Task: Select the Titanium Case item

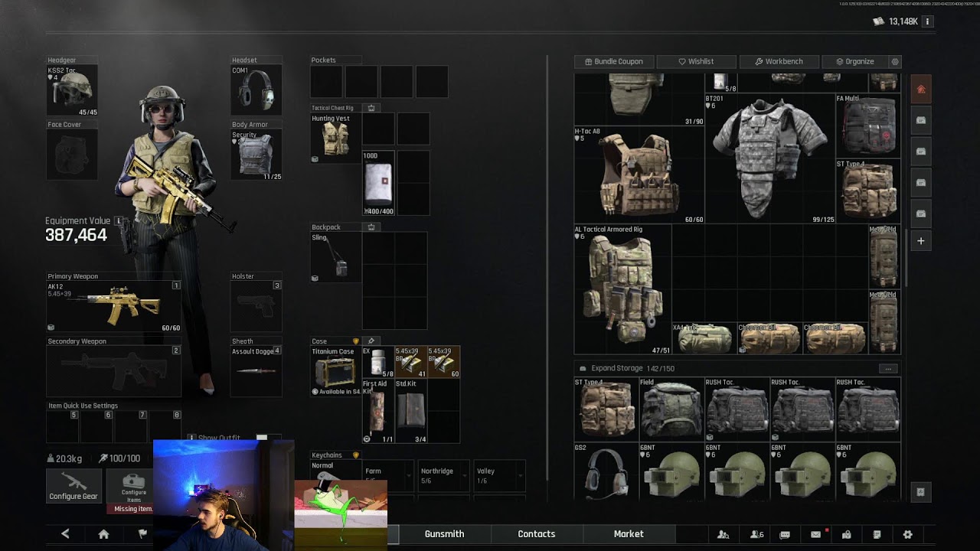Action: pos(335,371)
